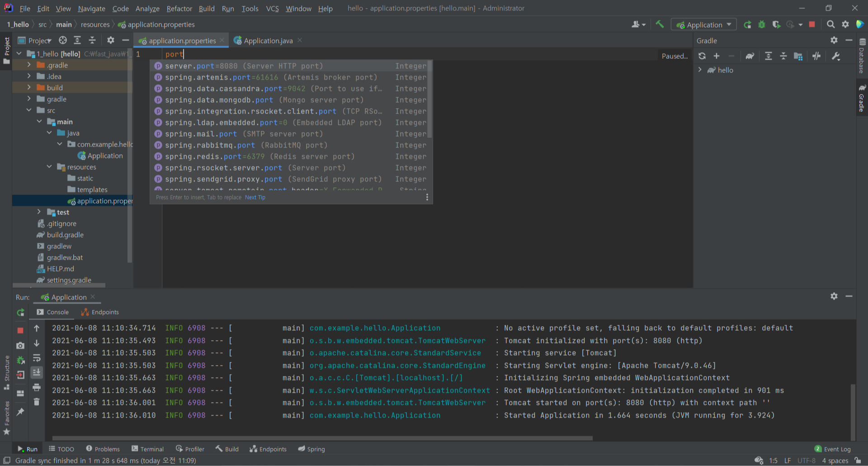868x466 pixels.
Task: Link a Gradle project with plus icon
Action: 717,56
